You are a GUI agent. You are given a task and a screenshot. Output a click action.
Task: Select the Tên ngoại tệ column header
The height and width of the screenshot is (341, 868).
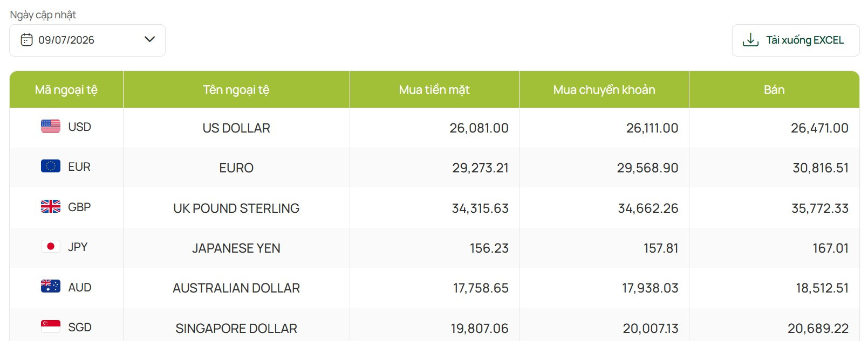click(236, 89)
